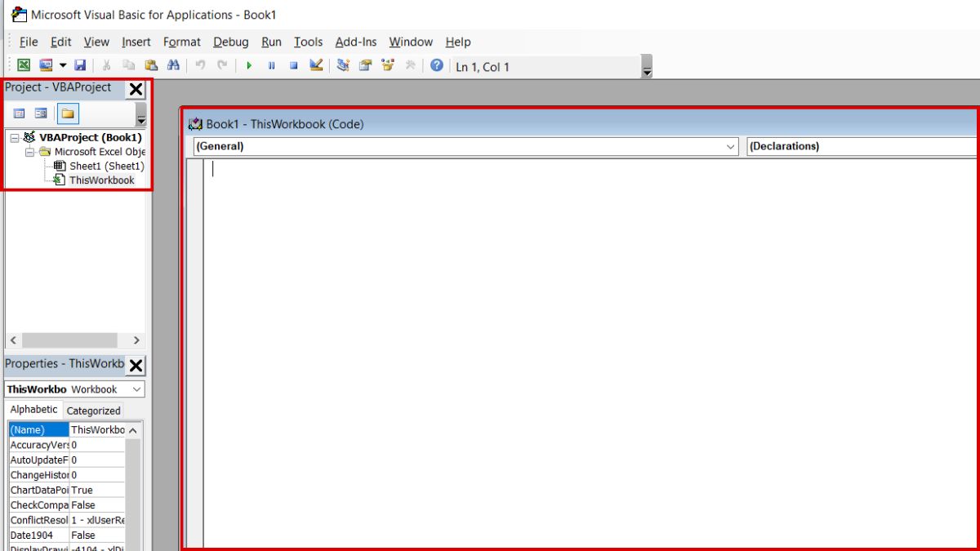The height and width of the screenshot is (551, 980).
Task: Open Find with the binoculars icon
Action: coord(172,66)
